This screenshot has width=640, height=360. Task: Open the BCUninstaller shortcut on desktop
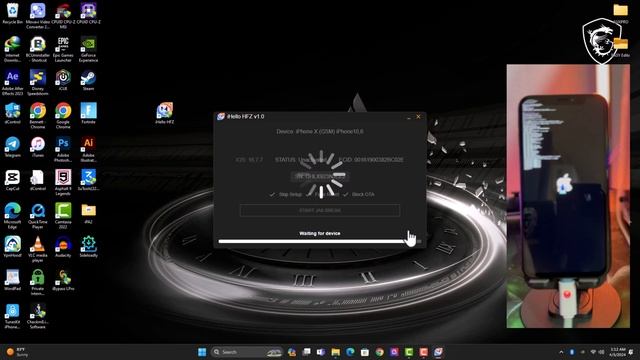click(38, 49)
